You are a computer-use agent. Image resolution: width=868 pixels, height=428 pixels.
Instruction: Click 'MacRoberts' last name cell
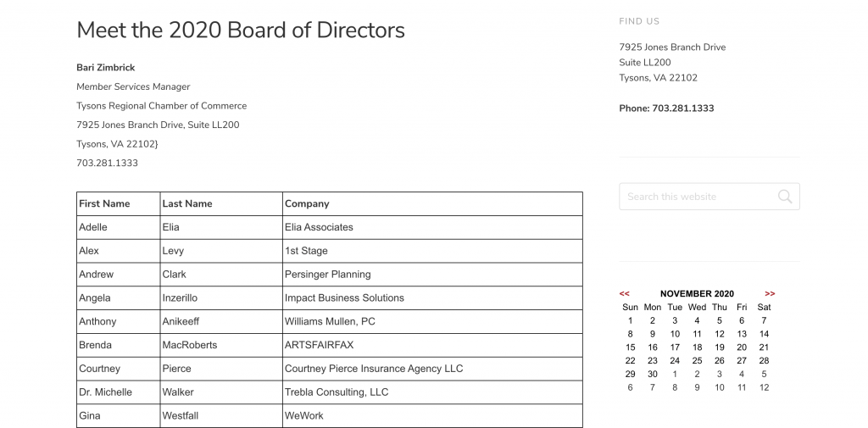pos(221,345)
